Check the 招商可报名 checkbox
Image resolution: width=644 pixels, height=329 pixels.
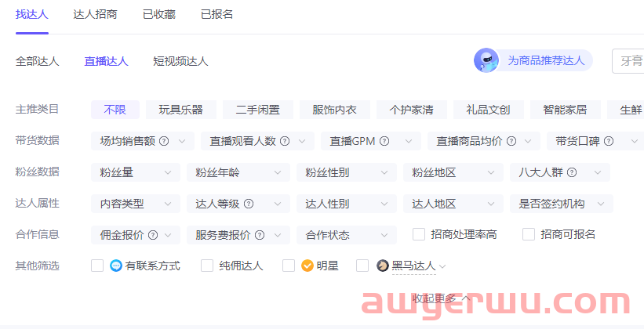click(x=529, y=234)
